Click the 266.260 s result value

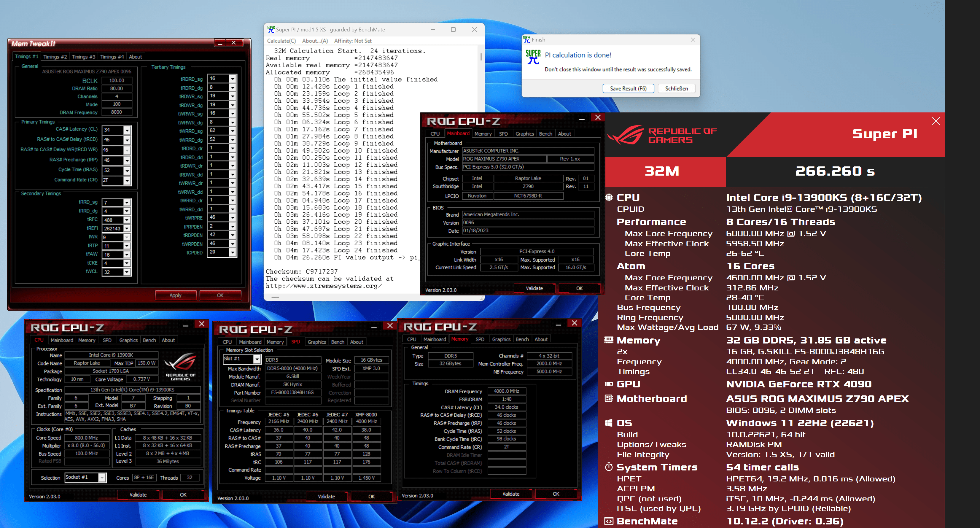pyautogui.click(x=835, y=171)
